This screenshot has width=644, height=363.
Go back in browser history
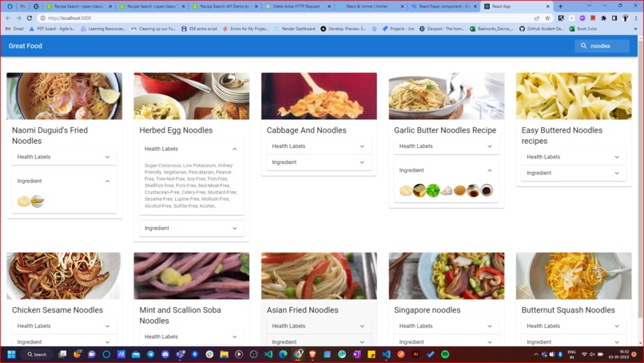point(8,18)
